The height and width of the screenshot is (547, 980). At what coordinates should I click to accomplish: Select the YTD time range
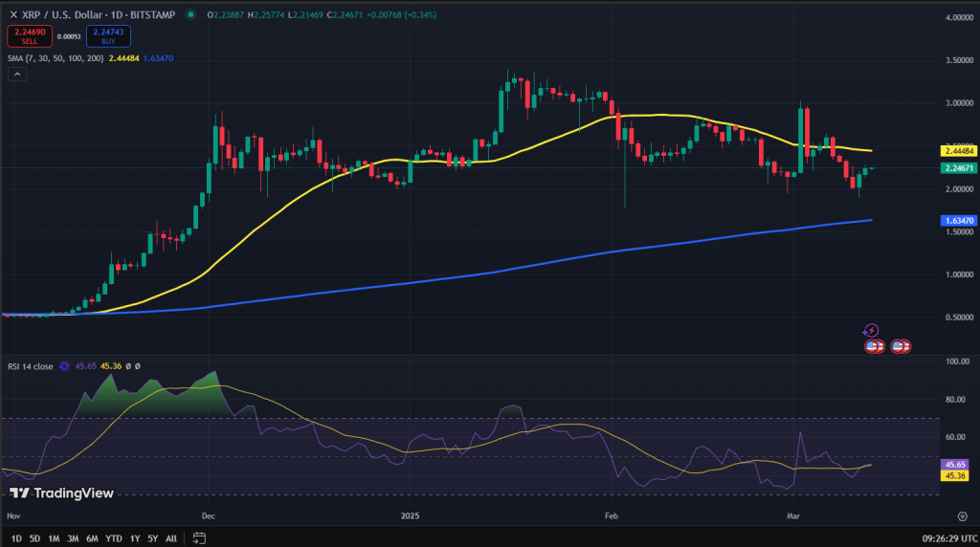tap(114, 538)
